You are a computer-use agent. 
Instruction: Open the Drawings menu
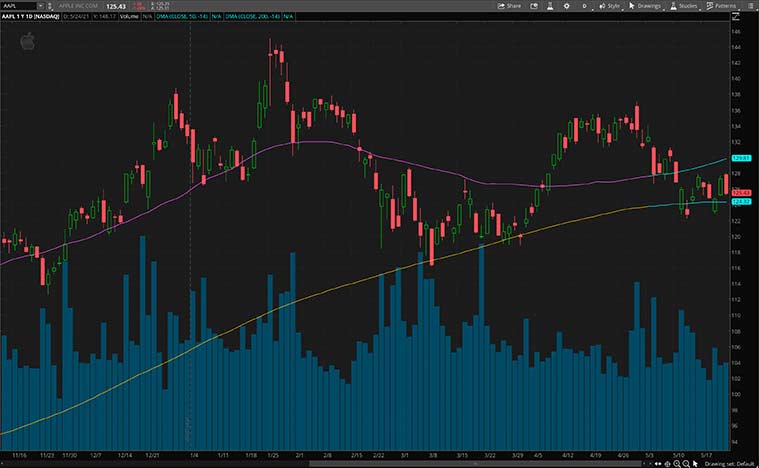point(645,5)
